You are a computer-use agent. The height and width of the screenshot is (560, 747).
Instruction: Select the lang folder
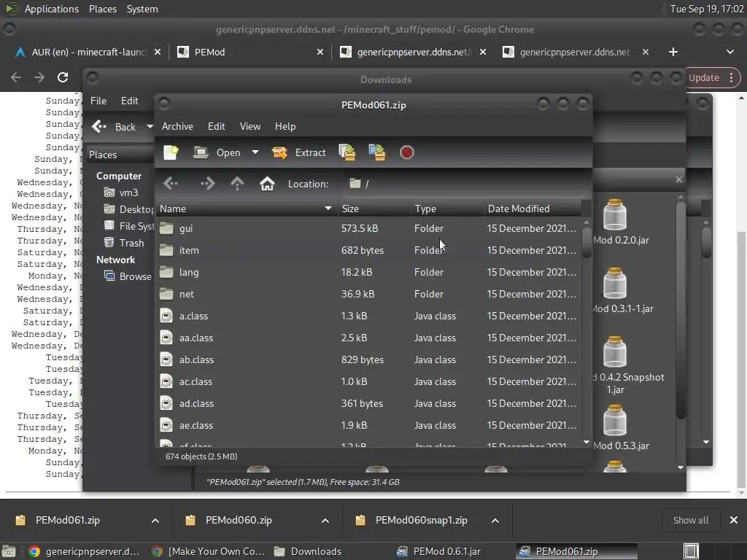(368, 273)
